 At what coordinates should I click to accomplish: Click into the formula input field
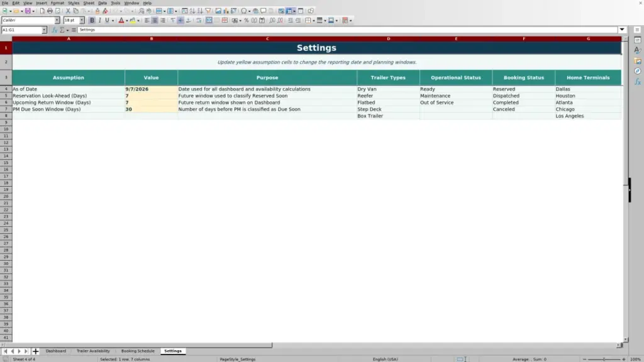tap(347, 30)
